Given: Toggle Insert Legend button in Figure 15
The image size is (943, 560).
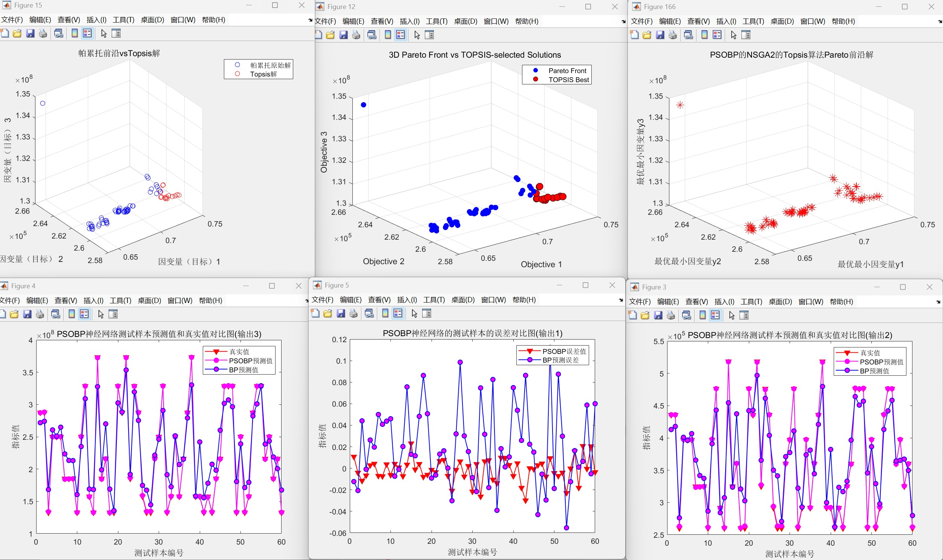Looking at the screenshot, I should (x=87, y=34).
